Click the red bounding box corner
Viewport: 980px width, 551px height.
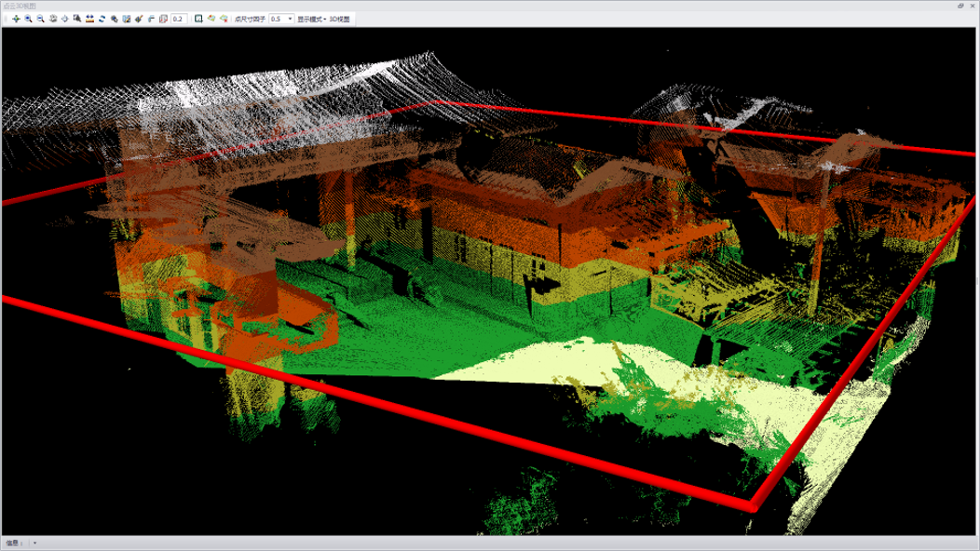(752, 507)
